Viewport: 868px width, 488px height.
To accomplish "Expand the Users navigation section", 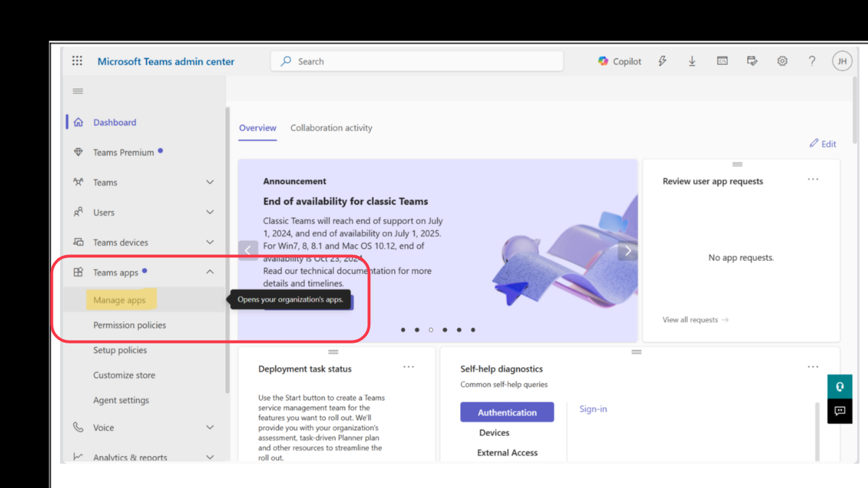I will (210, 213).
